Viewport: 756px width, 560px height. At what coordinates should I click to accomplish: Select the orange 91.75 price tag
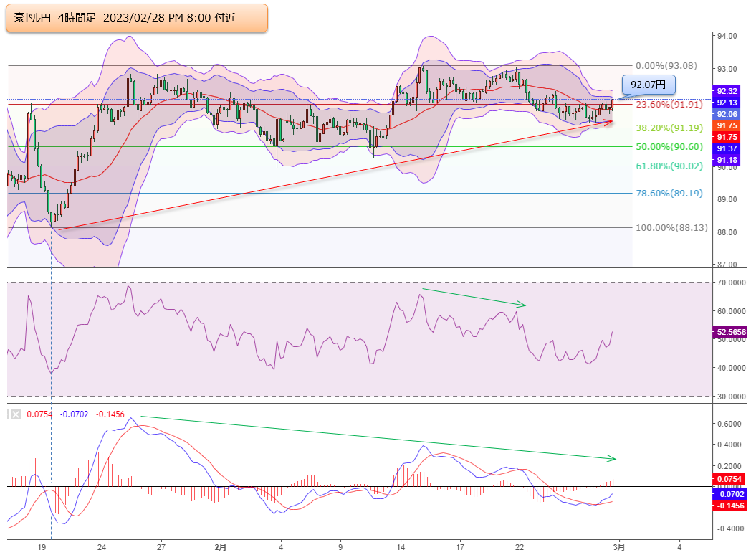pyautogui.click(x=726, y=126)
